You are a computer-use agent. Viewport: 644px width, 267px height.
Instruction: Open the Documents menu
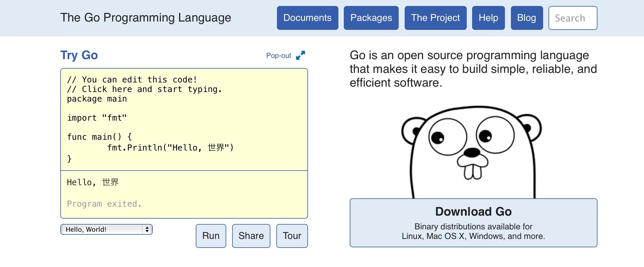tap(307, 18)
